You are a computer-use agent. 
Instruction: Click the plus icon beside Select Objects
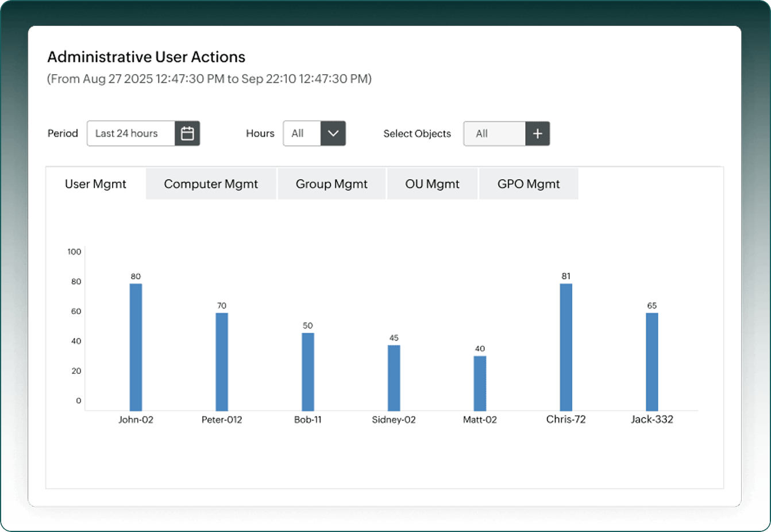[538, 133]
